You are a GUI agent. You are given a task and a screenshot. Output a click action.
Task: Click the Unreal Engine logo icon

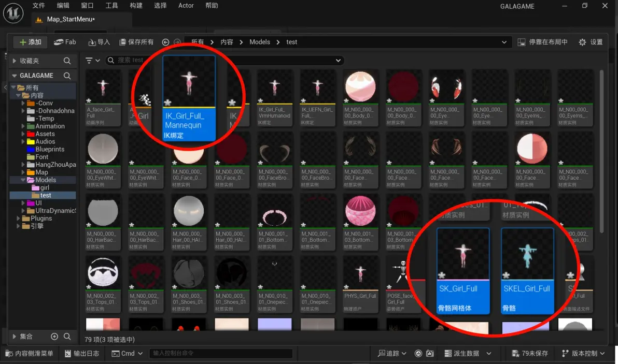13,12
